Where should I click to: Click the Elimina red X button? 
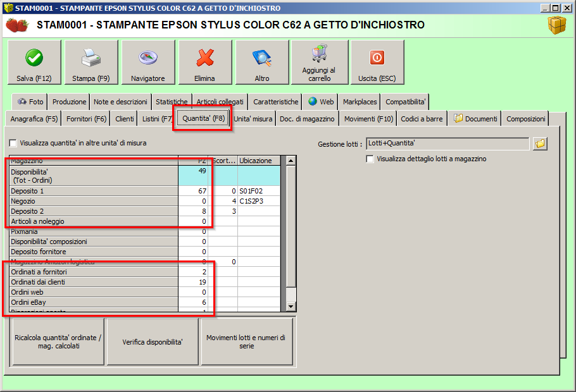tap(205, 63)
